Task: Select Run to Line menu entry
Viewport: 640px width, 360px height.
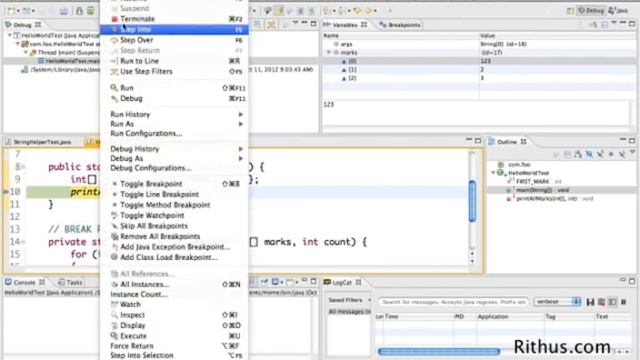Action: 174,61
